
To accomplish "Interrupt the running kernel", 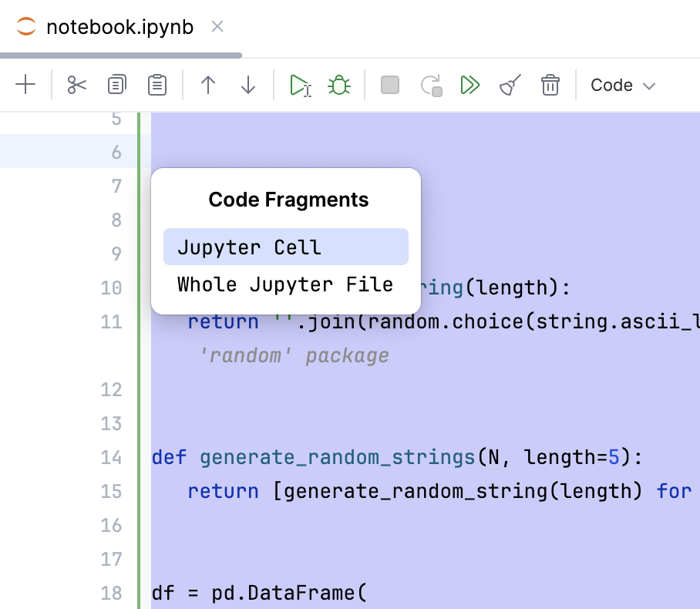I will click(x=389, y=85).
